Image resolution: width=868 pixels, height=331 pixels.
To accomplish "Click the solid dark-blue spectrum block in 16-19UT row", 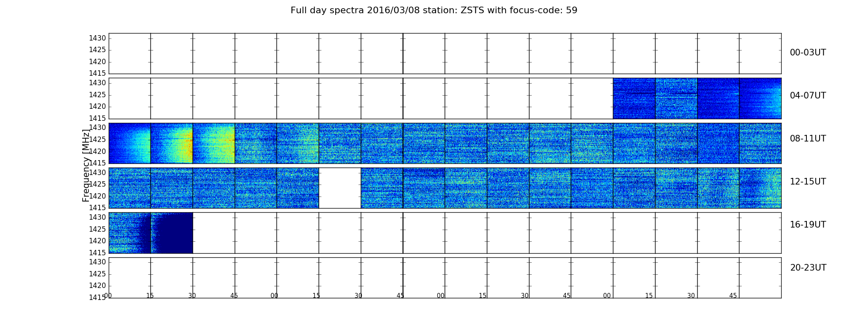I will (x=172, y=233).
